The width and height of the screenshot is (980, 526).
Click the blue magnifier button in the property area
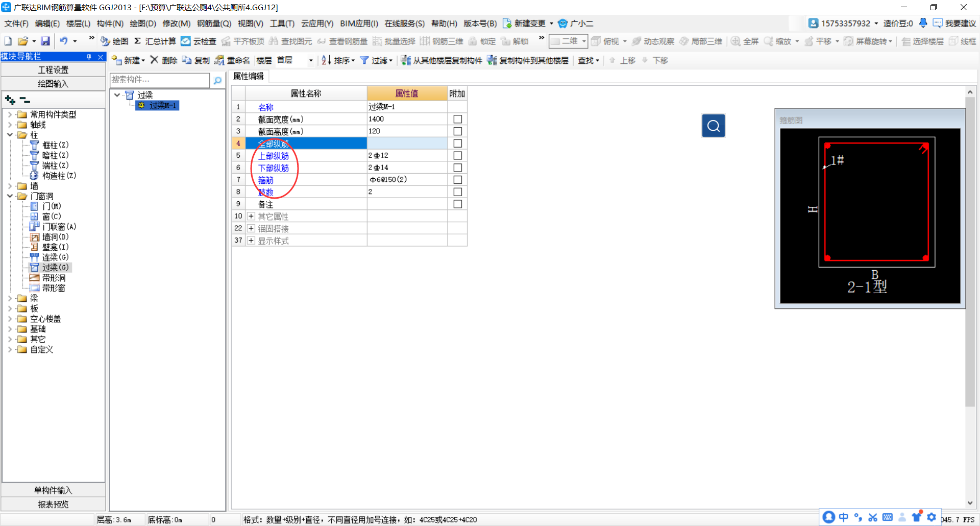[714, 126]
